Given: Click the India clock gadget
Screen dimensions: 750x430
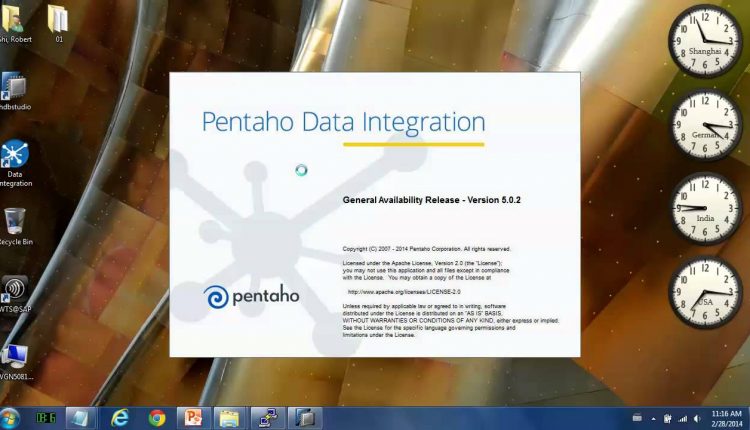Looking at the screenshot, I should click(705, 209).
